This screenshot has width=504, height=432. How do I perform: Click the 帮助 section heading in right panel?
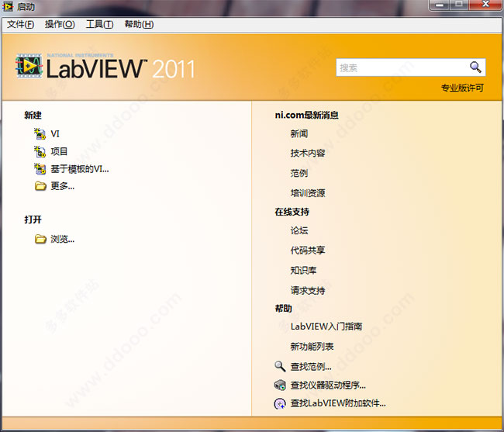point(284,309)
